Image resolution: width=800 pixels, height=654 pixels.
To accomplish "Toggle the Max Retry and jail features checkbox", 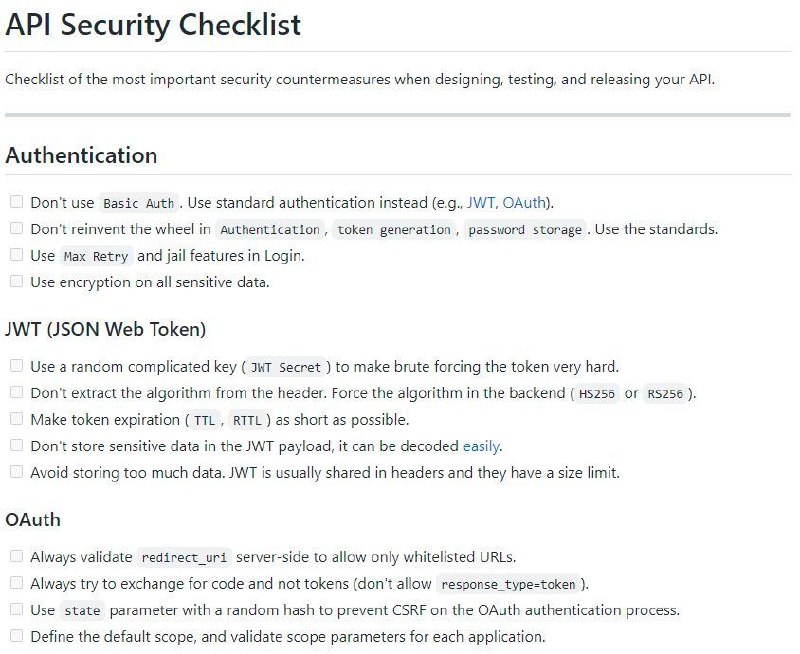I will 16,255.
